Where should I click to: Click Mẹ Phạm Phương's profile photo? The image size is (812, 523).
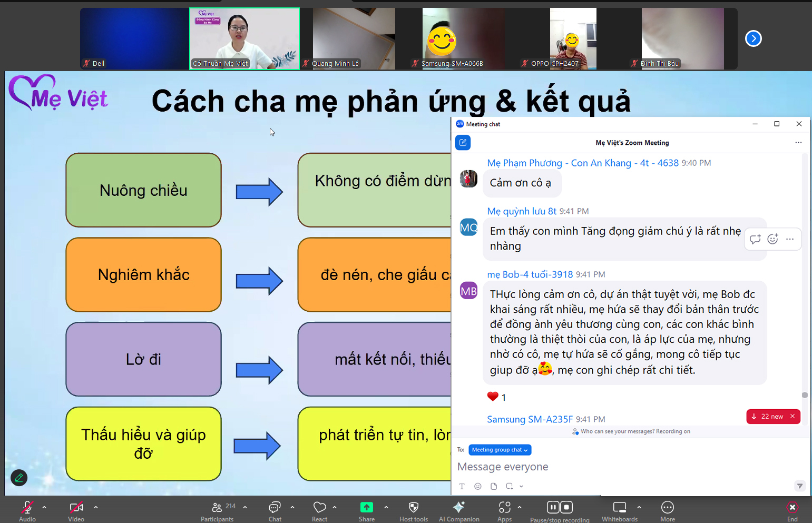pyautogui.click(x=468, y=179)
